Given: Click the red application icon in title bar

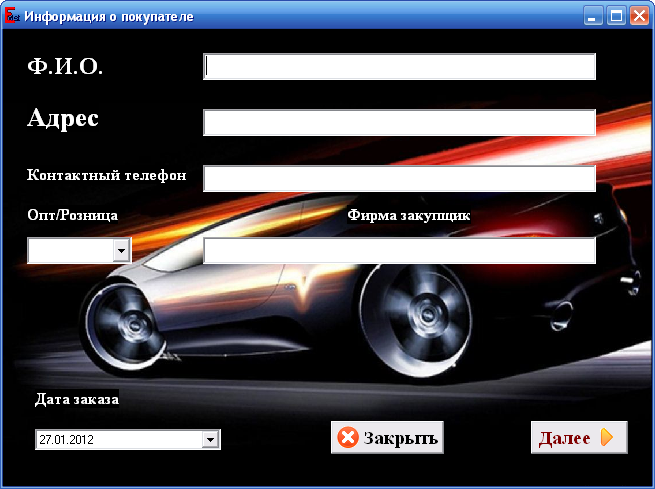Looking at the screenshot, I should [11, 16].
